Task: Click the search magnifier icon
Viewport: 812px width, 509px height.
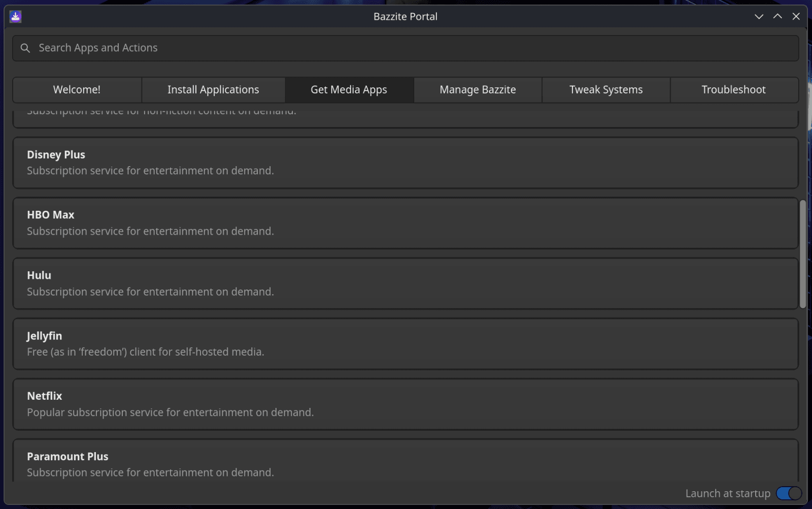Action: 25,48
